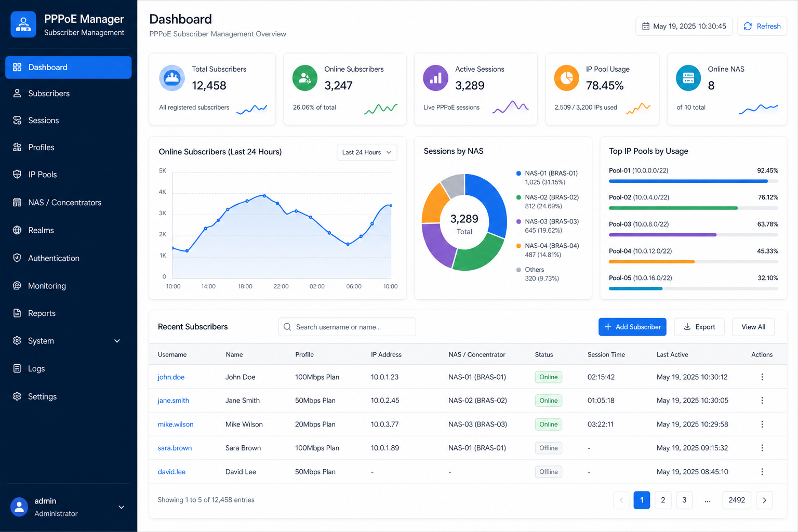Click the PPPoE Manager logo icon
The image size is (798, 532).
pos(23,24)
